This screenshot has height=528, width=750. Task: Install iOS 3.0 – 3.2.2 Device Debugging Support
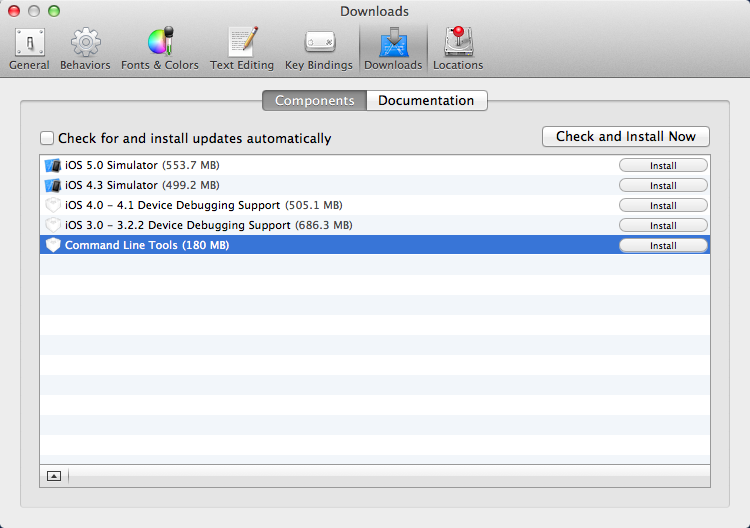663,225
